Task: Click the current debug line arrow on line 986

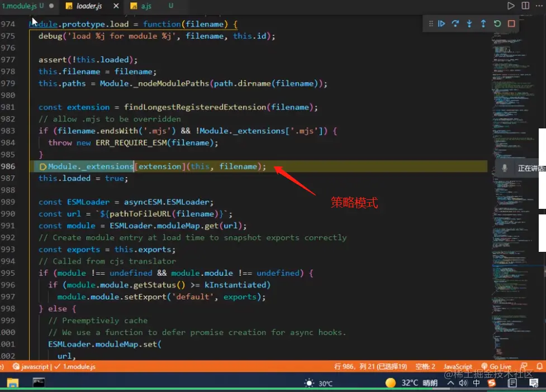Action: (x=43, y=166)
